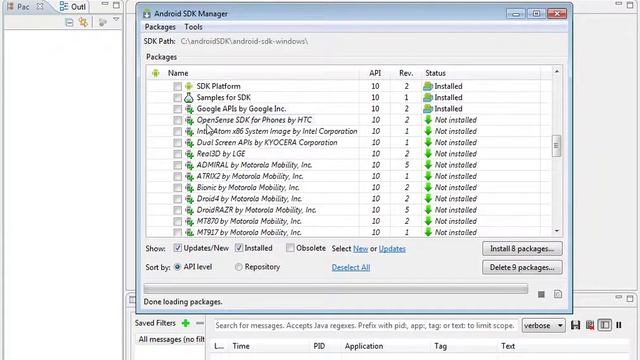Click the Android icon in Packages header

[x=156, y=73]
